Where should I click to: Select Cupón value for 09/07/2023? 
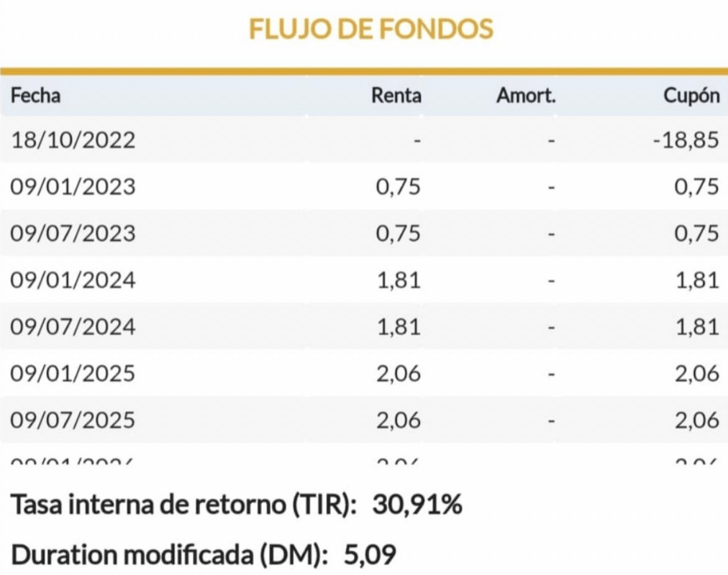point(696,234)
